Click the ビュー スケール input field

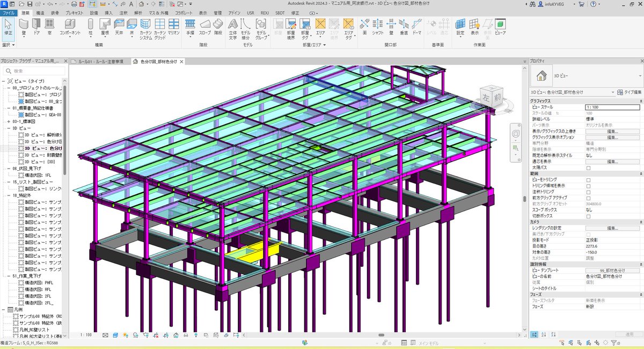click(612, 107)
